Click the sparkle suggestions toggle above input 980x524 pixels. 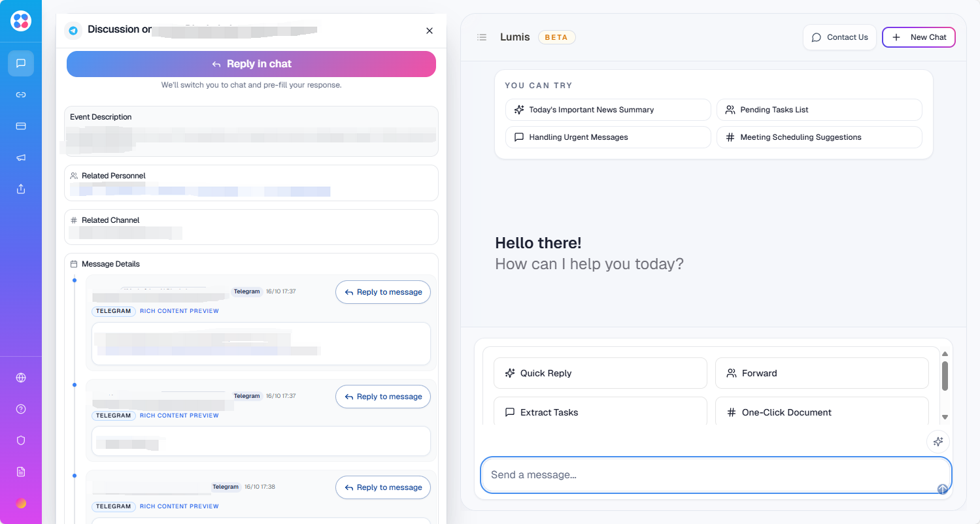coord(938,442)
